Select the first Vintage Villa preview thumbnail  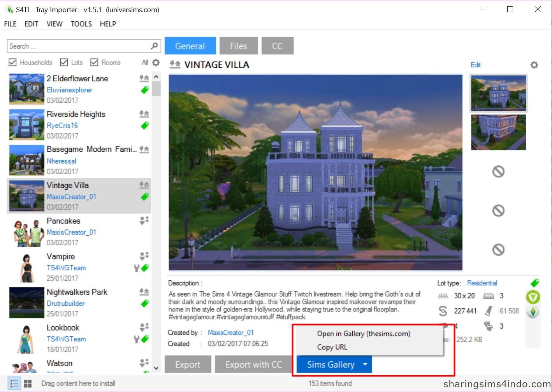(x=498, y=93)
